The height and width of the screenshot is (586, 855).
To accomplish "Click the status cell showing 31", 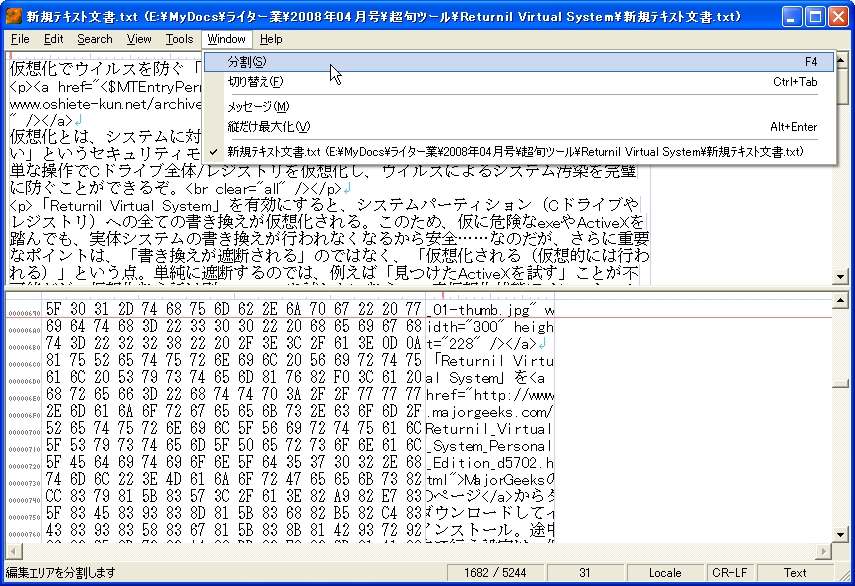I will (585, 573).
